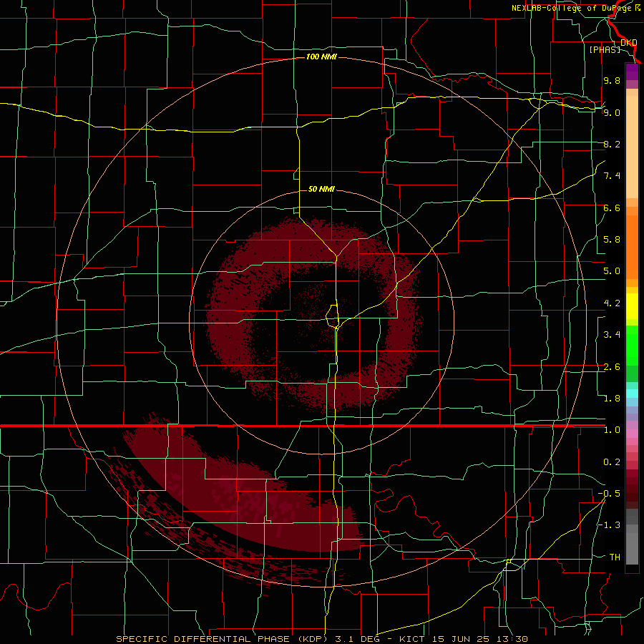Select the 100 NMI range ring label

click(x=321, y=57)
